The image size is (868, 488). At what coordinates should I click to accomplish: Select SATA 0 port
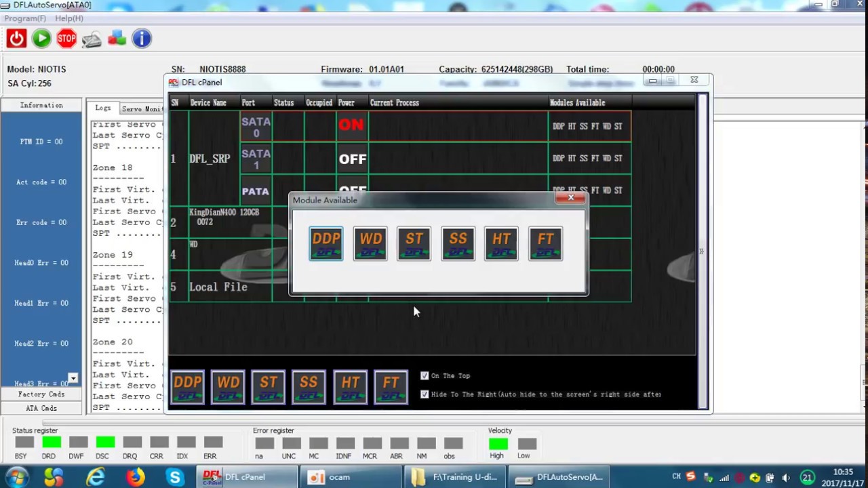[256, 127]
